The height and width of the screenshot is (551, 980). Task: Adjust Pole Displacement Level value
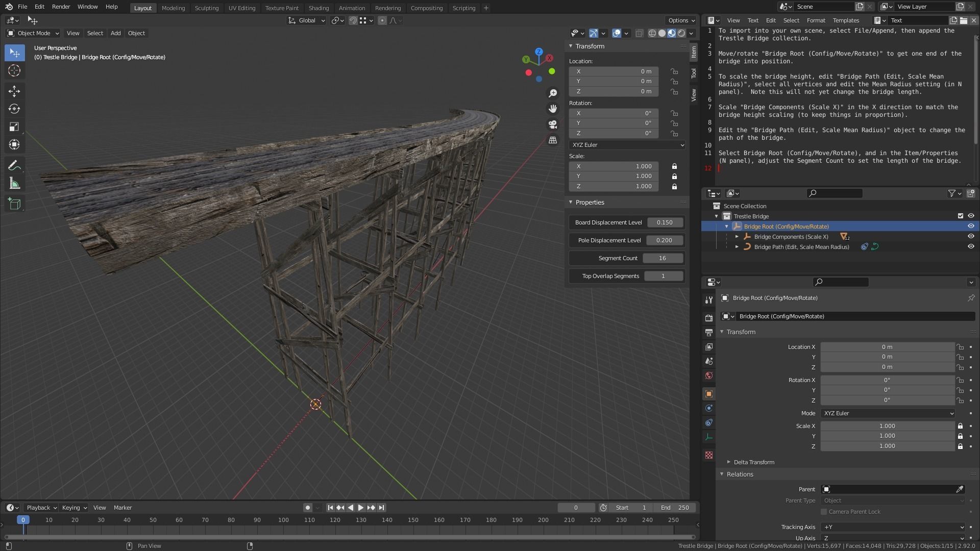(664, 240)
